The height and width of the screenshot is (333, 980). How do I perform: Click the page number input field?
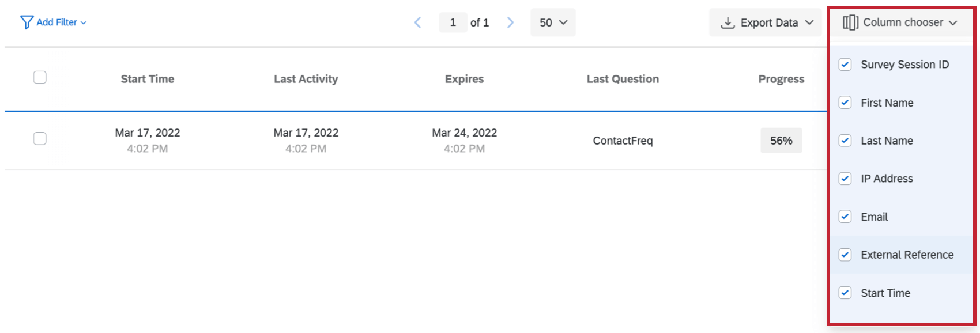point(453,22)
